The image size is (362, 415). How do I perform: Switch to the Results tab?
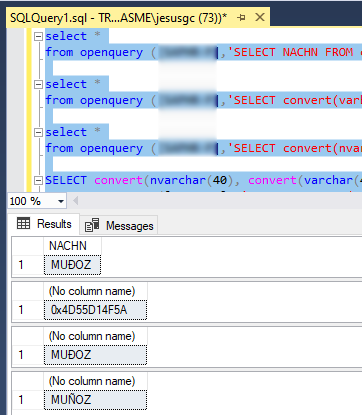[x=44, y=224]
